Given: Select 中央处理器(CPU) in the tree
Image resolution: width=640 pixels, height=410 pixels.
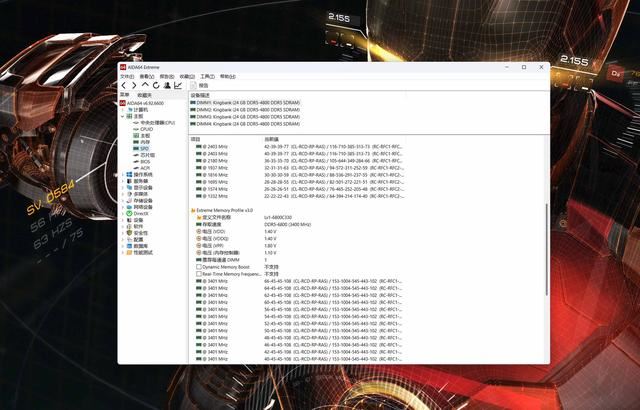Looking at the screenshot, I should (x=154, y=123).
